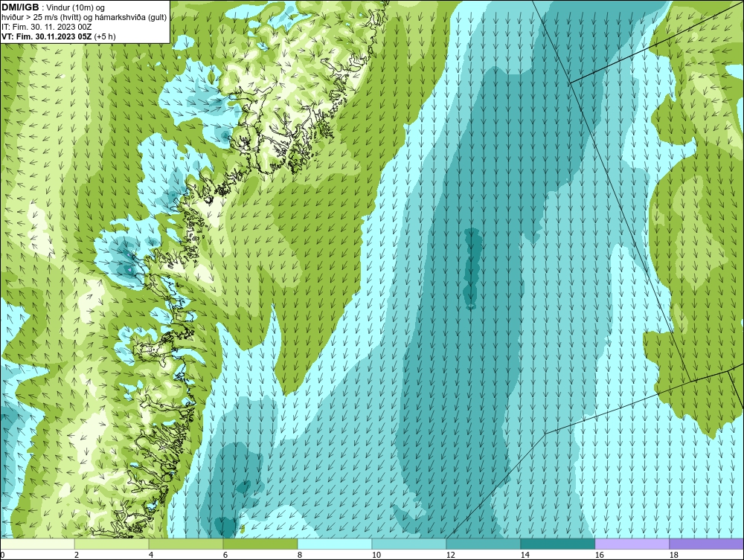The height and width of the screenshot is (560, 744).
Task: Click the 8–10 m/s pale cyan swatch
Action: 335,544
